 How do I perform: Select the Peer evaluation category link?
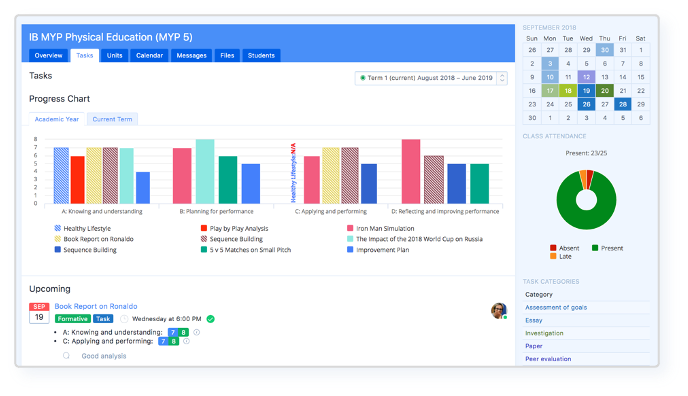(x=548, y=359)
